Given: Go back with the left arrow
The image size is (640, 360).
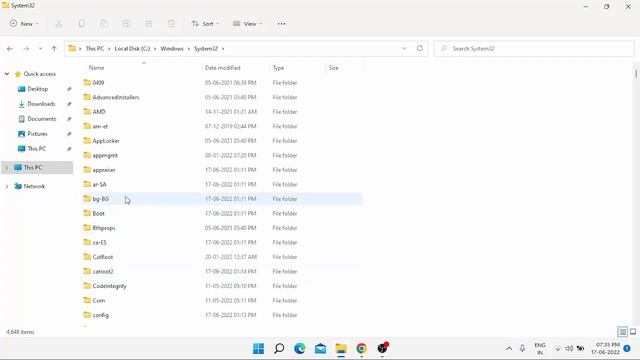Looking at the screenshot, I should point(10,49).
